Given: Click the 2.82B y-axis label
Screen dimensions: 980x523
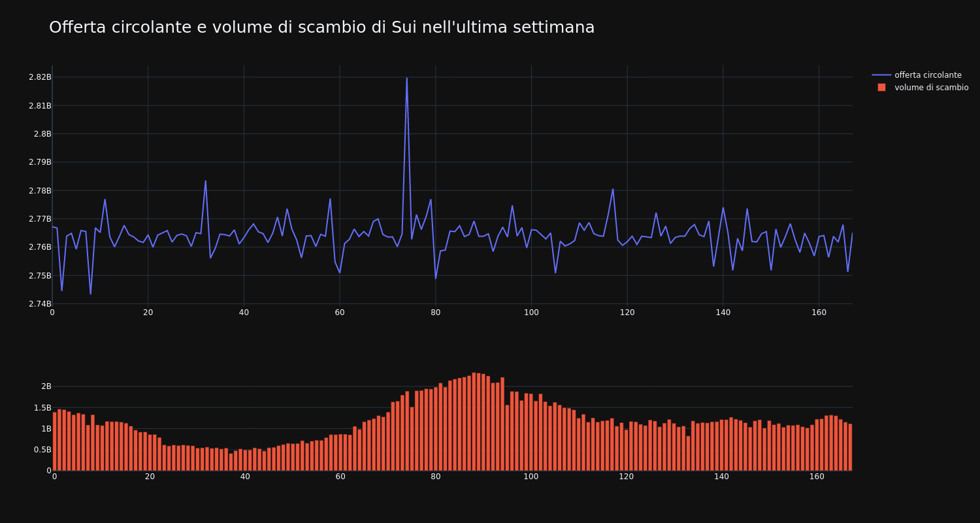Looking at the screenshot, I should click(40, 77).
